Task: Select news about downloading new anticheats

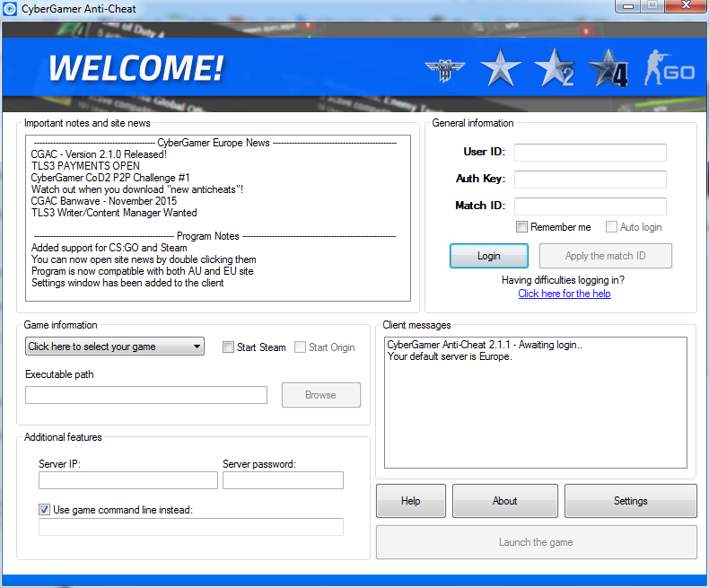Action: tap(137, 189)
